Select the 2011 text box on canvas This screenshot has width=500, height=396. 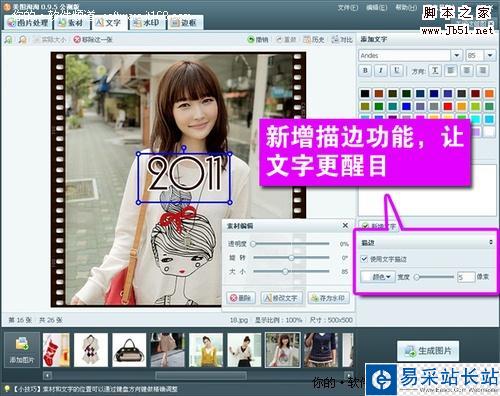pyautogui.click(x=184, y=178)
